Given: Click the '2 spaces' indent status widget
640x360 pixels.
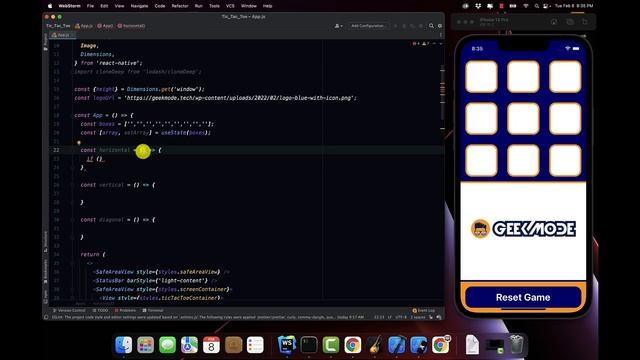Looking at the screenshot, I should (418, 317).
